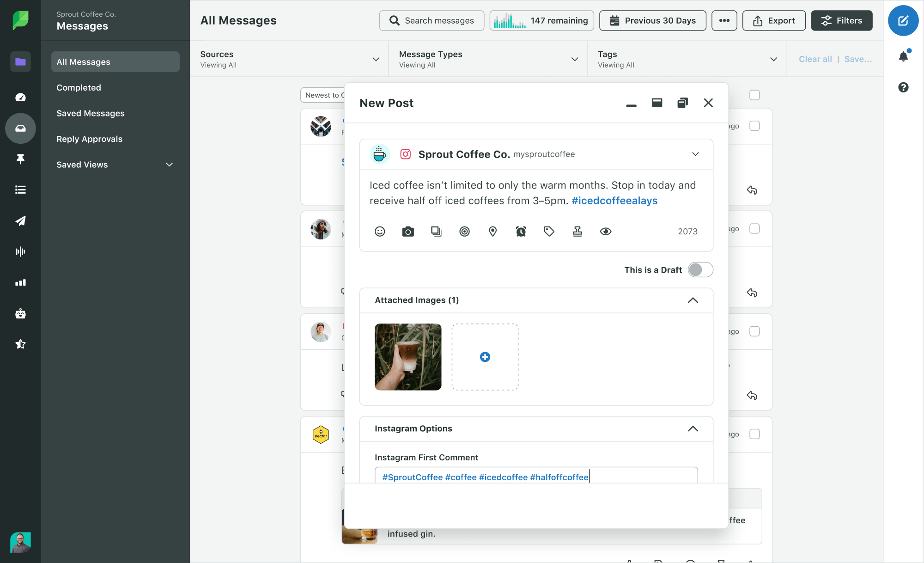Click the Export button
The image size is (924, 563).
[x=773, y=20]
